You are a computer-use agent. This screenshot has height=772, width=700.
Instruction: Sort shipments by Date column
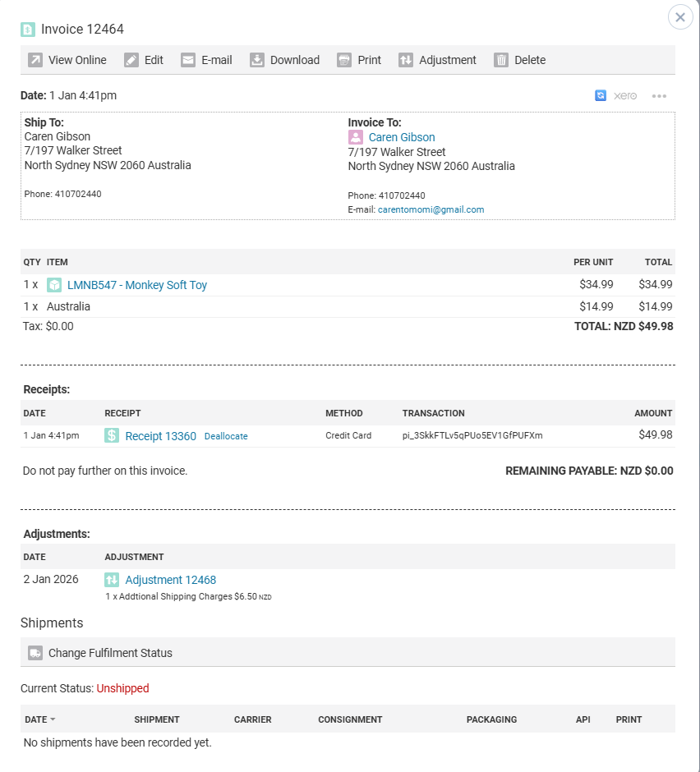[39, 719]
